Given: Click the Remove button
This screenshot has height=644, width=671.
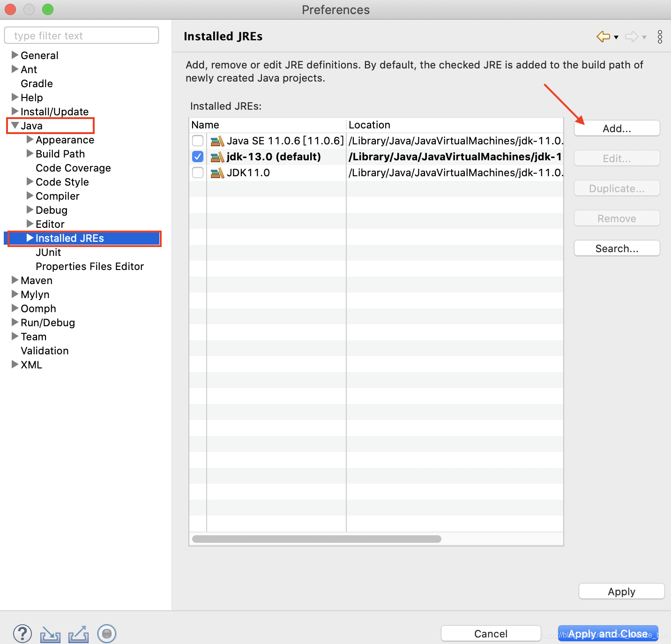Looking at the screenshot, I should click(x=617, y=218).
